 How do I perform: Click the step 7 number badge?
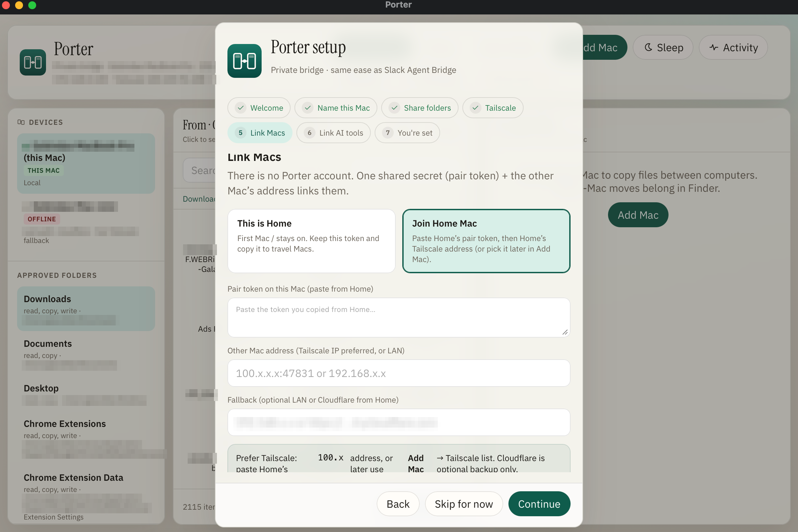[x=387, y=133]
